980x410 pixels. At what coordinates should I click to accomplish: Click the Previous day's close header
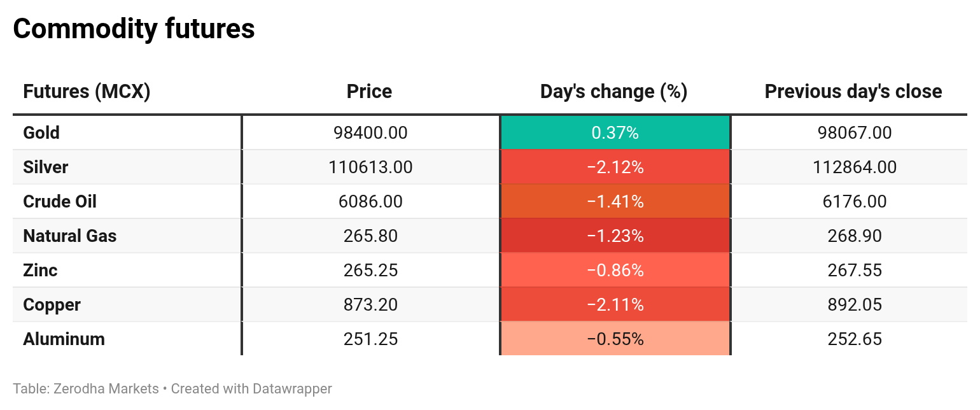(x=853, y=92)
